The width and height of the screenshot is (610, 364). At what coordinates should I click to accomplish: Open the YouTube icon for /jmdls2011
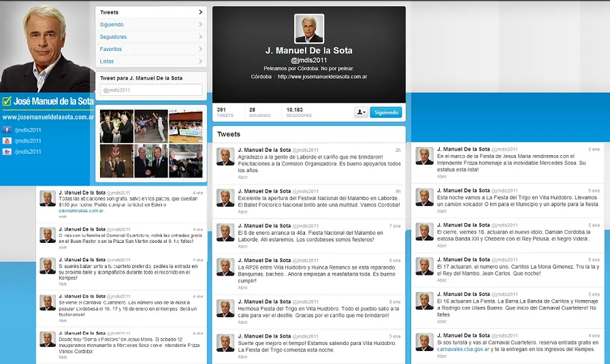[7, 141]
